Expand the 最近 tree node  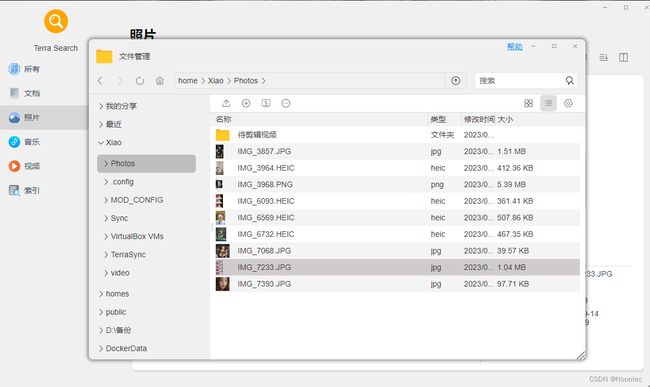point(101,124)
